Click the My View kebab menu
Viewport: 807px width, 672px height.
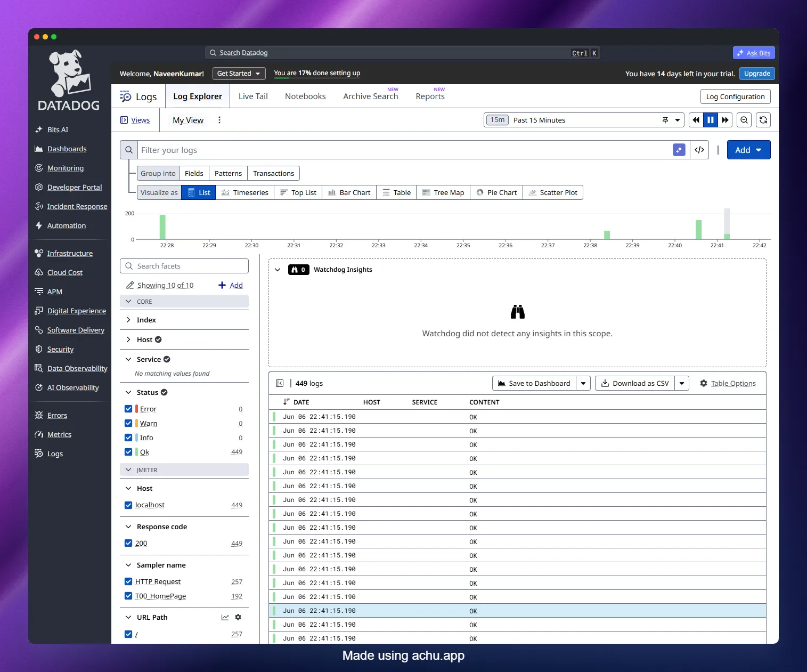pyautogui.click(x=219, y=120)
